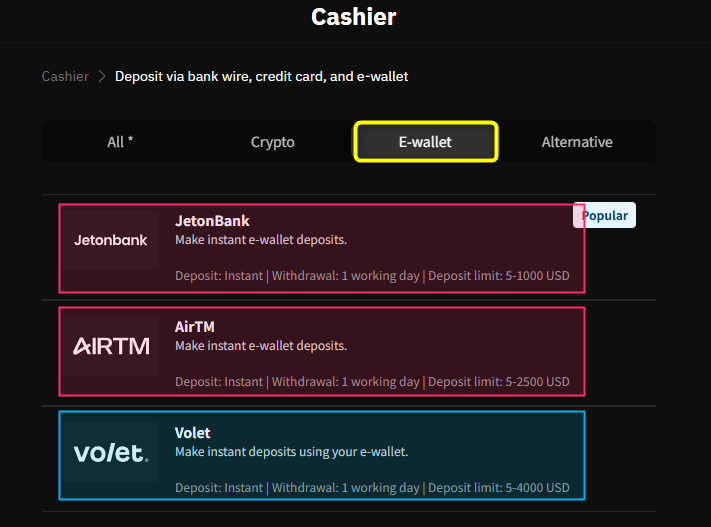Image resolution: width=711 pixels, height=527 pixels.
Task: Click the 'Deposit via bank wire' breadcrumb text
Action: tap(261, 76)
